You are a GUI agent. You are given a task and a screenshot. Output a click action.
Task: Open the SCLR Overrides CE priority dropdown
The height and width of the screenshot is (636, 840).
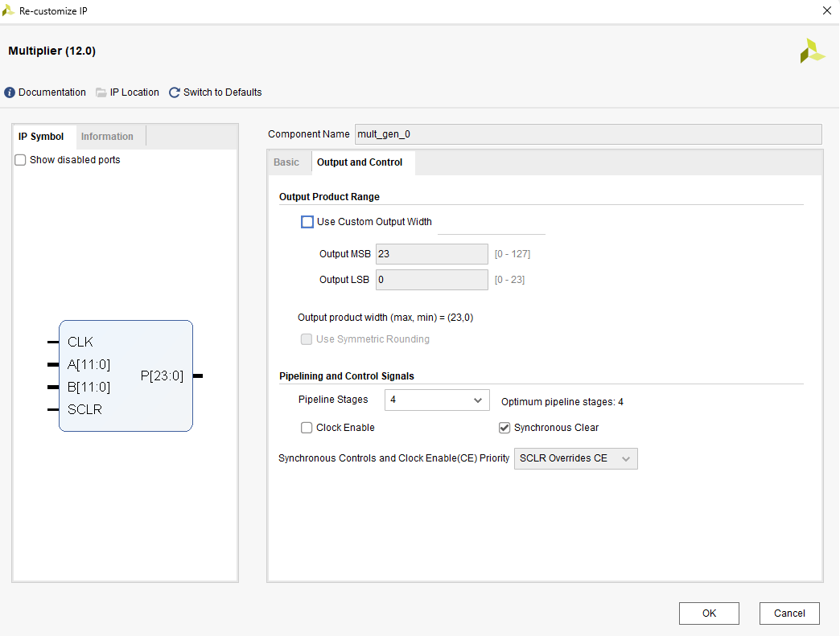pyautogui.click(x=576, y=459)
